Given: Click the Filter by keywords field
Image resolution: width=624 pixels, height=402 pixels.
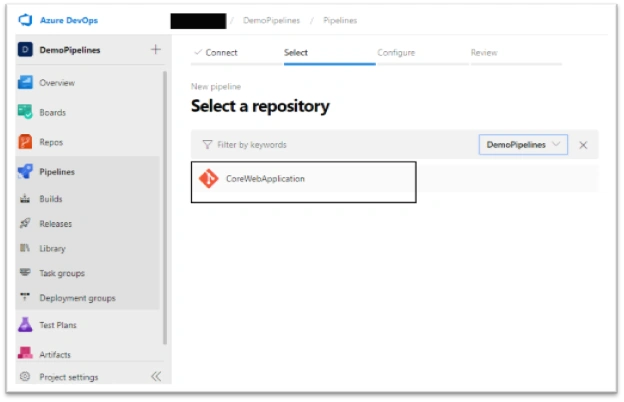Looking at the screenshot, I should (x=252, y=145).
